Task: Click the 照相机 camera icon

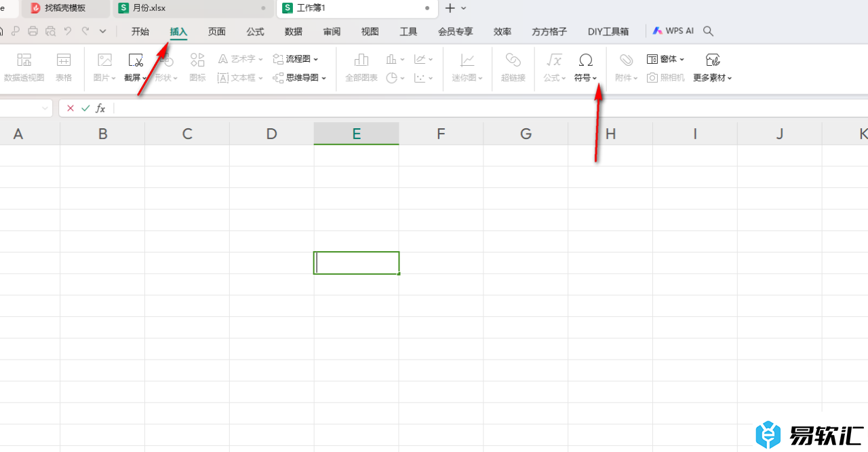Action: 652,78
